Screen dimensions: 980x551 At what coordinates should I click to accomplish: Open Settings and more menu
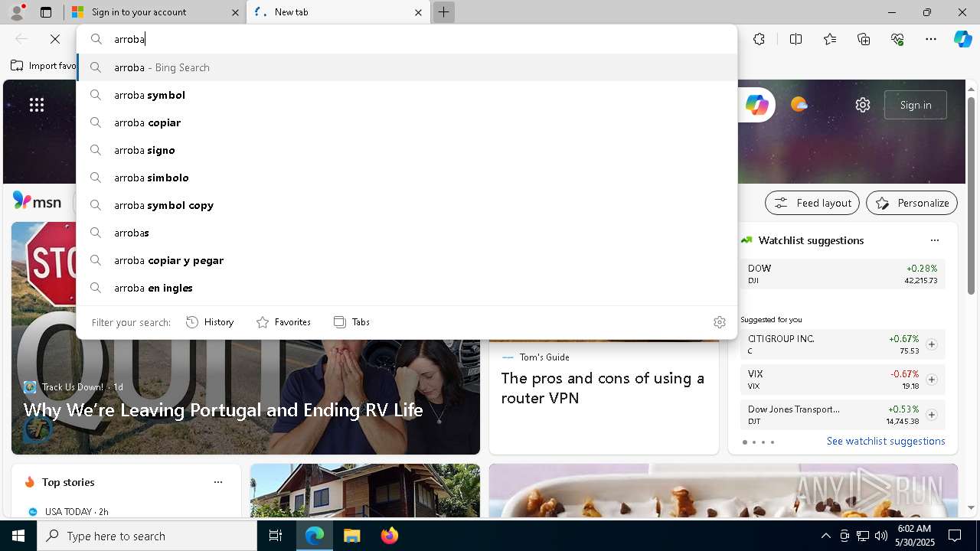tap(931, 39)
